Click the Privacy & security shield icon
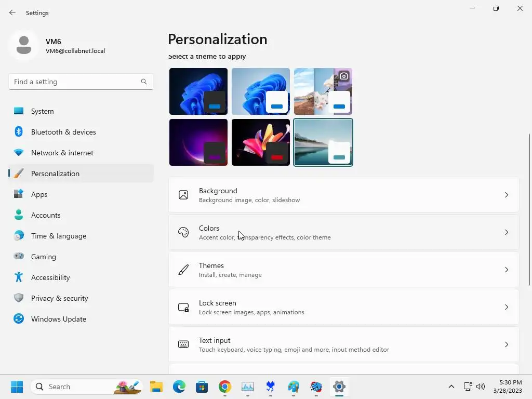The image size is (532, 399). [19, 298]
